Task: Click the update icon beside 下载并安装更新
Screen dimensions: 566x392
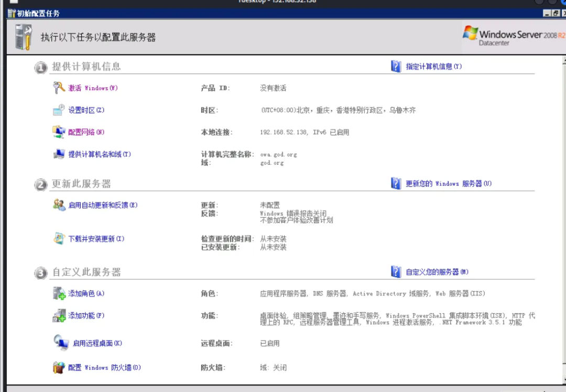Action: point(59,238)
